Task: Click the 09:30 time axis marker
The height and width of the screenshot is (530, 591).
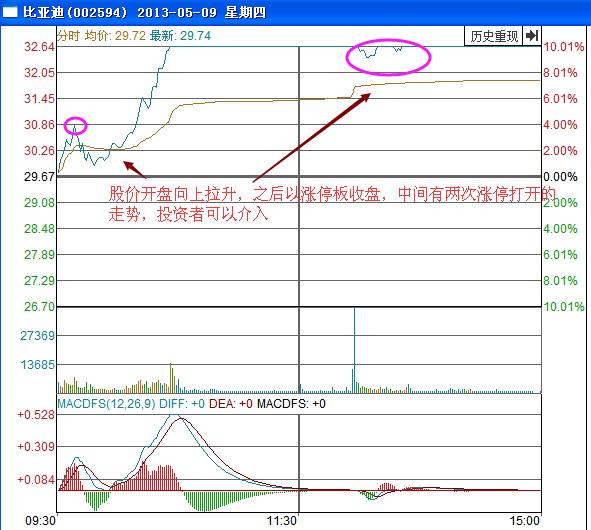Action: click(x=40, y=521)
